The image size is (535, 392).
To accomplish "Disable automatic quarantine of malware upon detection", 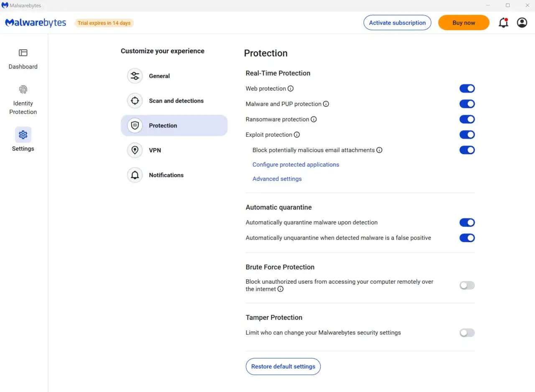I will 467,223.
